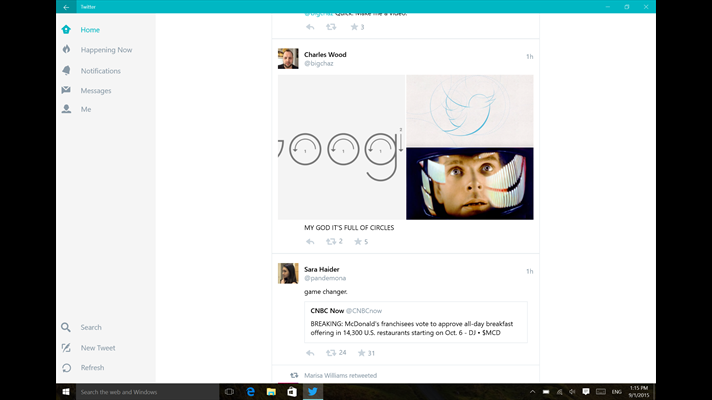Open the @bigchaz handle link
The height and width of the screenshot is (400, 712).
tap(318, 64)
